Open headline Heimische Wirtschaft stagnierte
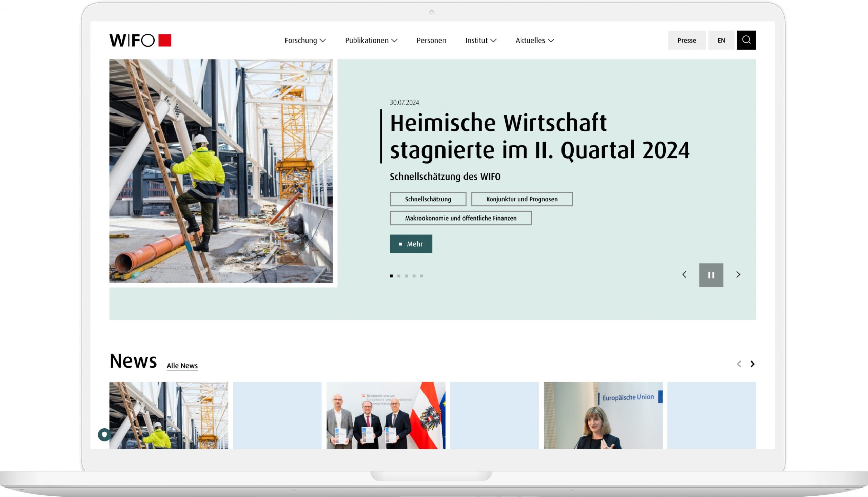The height and width of the screenshot is (497, 868). [539, 137]
